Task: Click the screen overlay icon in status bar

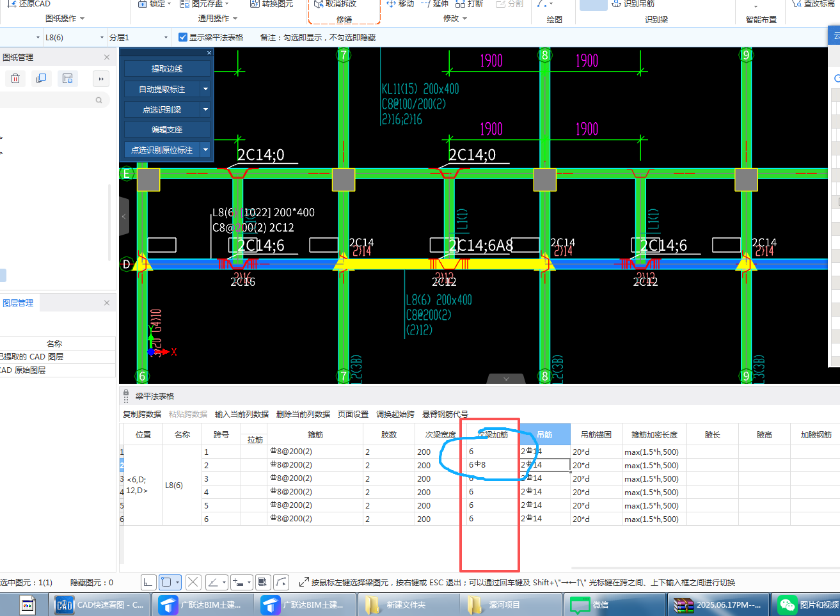Action: pyautogui.click(x=262, y=582)
